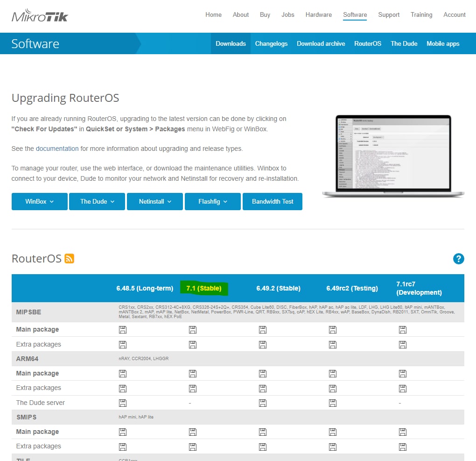Viewport: 476px width, 461px height.
Task: Download ARM64 Dude server 6.48.5 Long-term
Action: [x=123, y=403]
